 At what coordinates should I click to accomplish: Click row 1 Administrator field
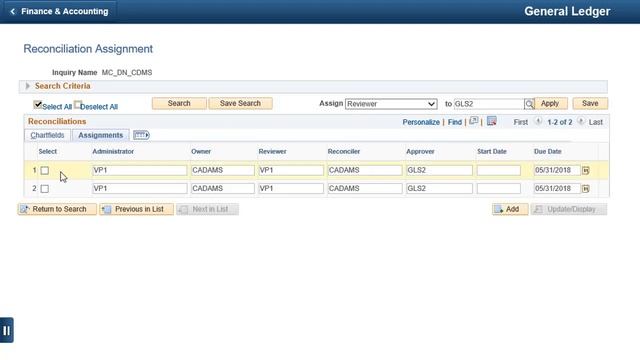pos(140,170)
